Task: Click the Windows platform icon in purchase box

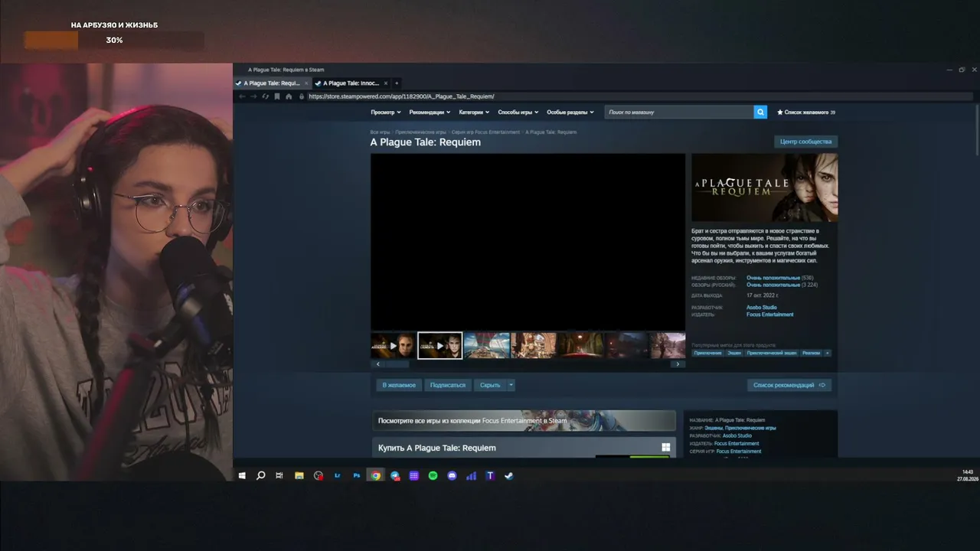Action: click(x=666, y=448)
